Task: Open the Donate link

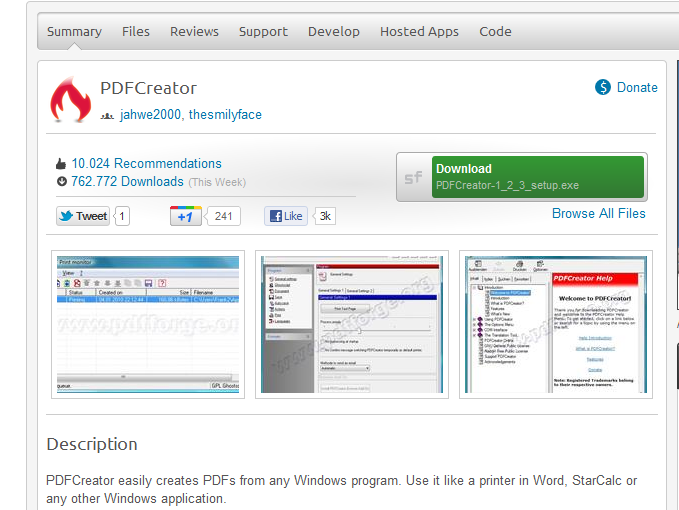Action: point(637,87)
